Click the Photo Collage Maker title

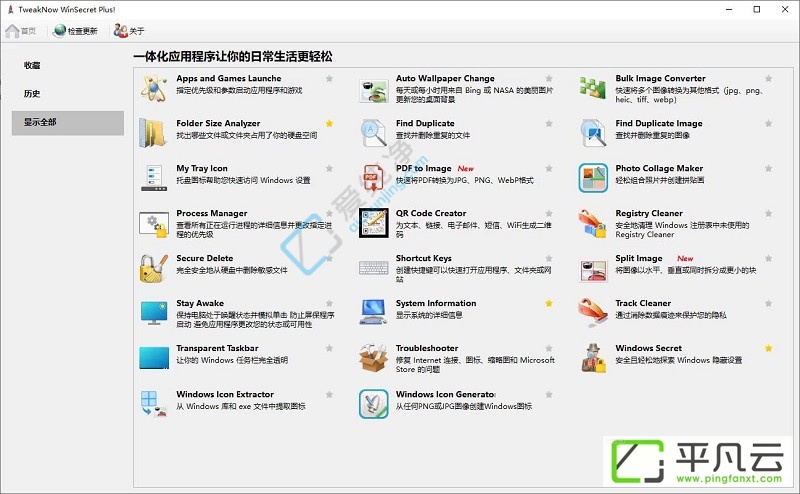point(659,168)
